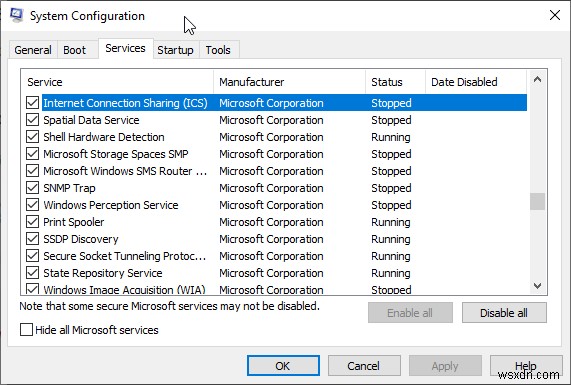This screenshot has width=571, height=385.
Task: Select Microsoft Storage Spaces SMP row
Action: tap(276, 154)
